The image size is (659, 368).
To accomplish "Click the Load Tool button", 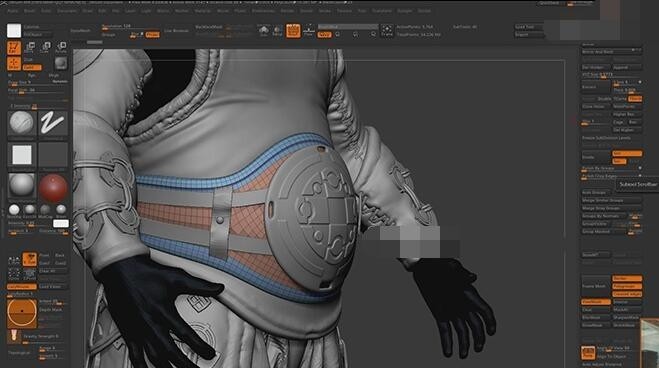I will coord(528,27).
